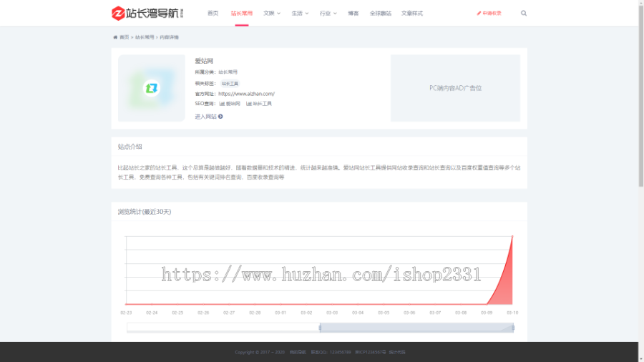The image size is (644, 362).
Task: Open https://www.aizhan.com/ official URL link
Action: coord(246,94)
